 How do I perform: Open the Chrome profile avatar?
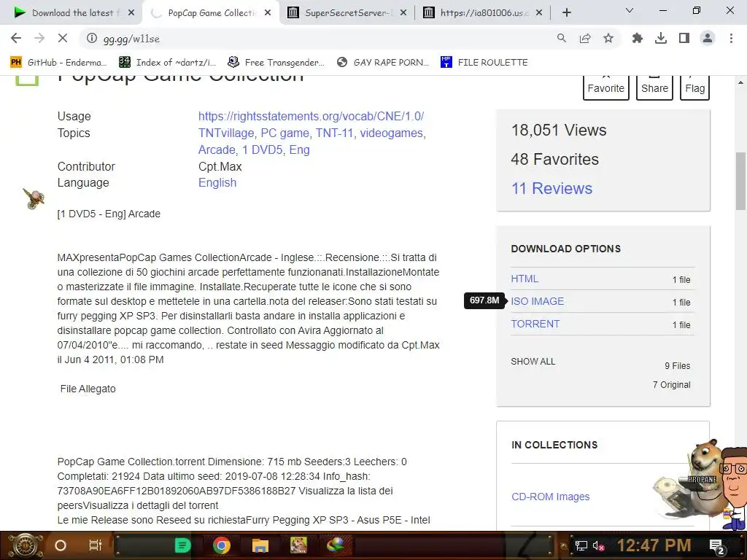click(708, 39)
